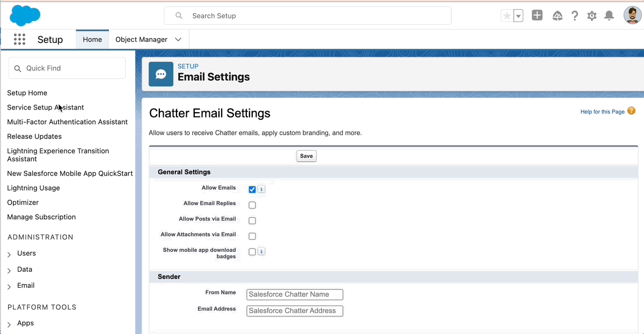Open the help question mark icon
644x334 pixels.
point(575,16)
